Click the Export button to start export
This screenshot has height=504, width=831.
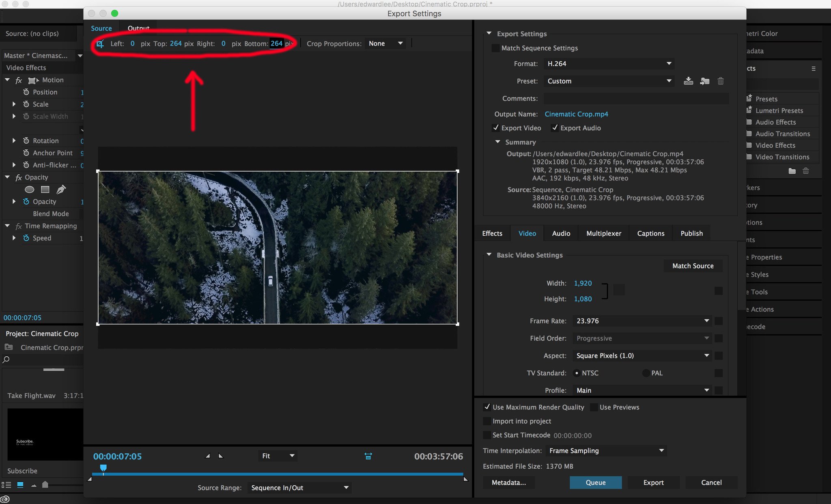pyautogui.click(x=653, y=482)
